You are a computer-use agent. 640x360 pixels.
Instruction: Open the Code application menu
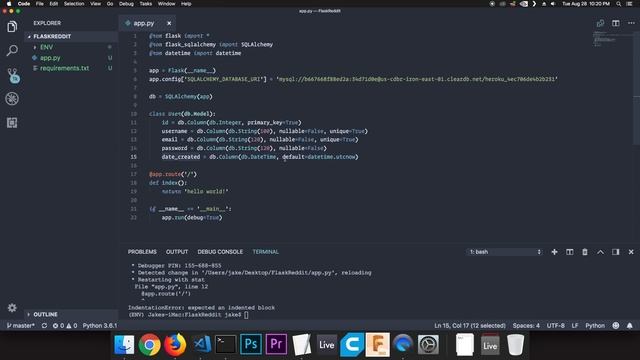click(24, 4)
